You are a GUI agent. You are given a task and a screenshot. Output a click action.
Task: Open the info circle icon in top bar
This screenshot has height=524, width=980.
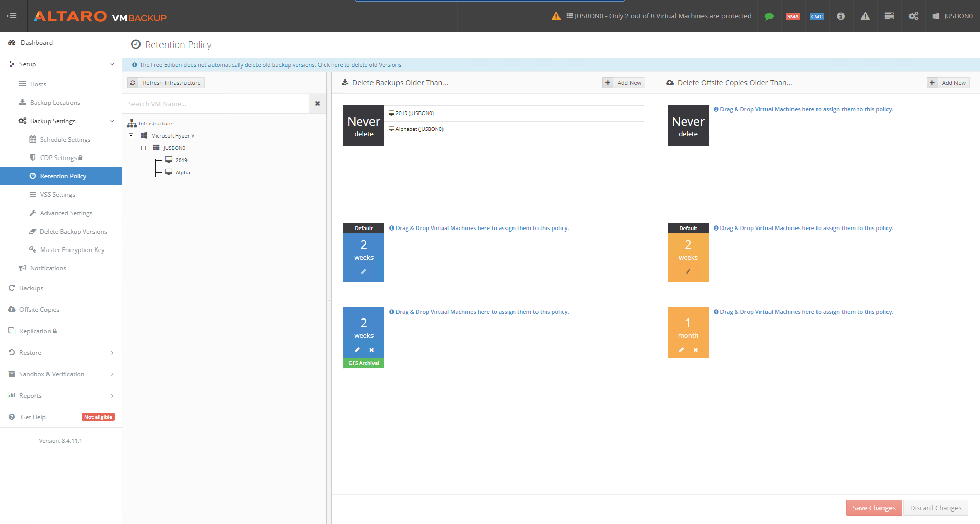point(841,16)
